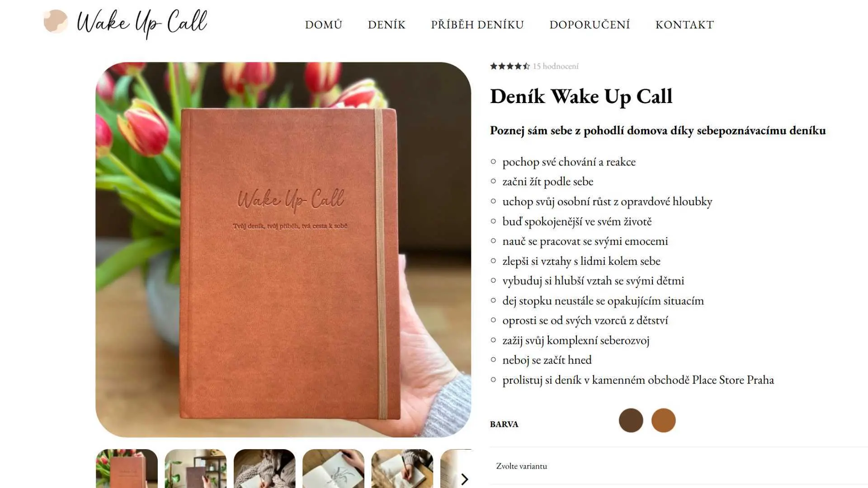The height and width of the screenshot is (488, 868).
Task: Click the main diary product image
Action: [x=283, y=249]
